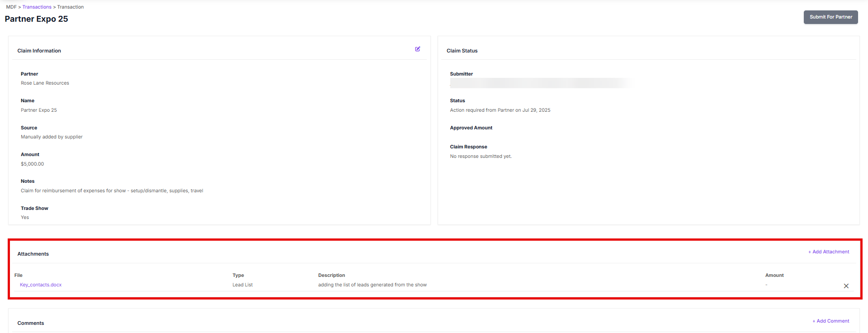The image size is (868, 333).
Task: Go to Transactions via the breadcrumb link
Action: (37, 7)
